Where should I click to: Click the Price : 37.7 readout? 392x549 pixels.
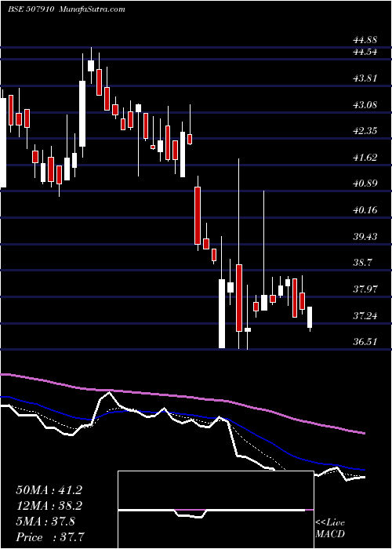pyautogui.click(x=50, y=537)
